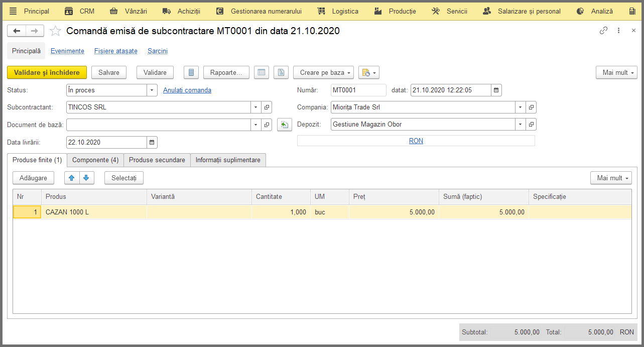The height and width of the screenshot is (347, 644).
Task: Open the CRM section
Action: tap(80, 11)
